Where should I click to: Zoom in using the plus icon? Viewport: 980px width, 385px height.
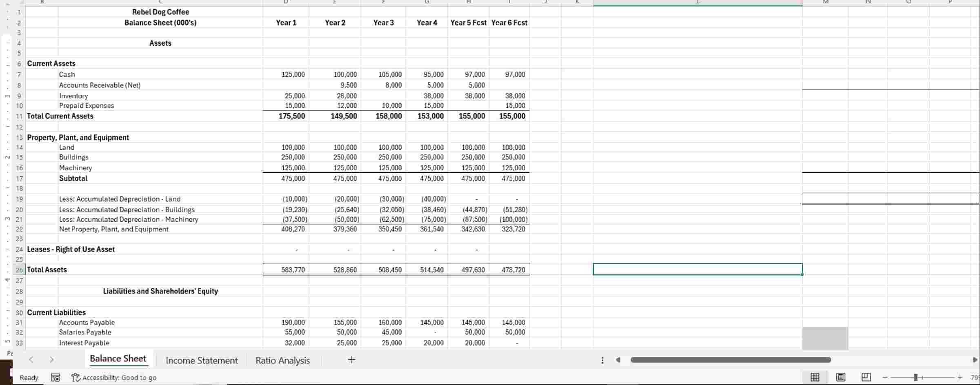tap(960, 377)
